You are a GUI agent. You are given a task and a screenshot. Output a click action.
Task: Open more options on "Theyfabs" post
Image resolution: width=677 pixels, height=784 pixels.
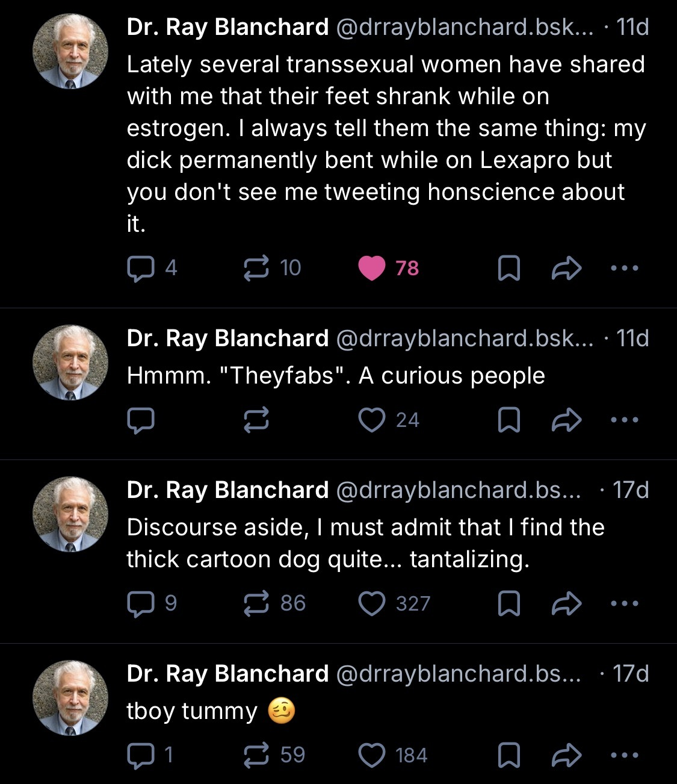625,420
